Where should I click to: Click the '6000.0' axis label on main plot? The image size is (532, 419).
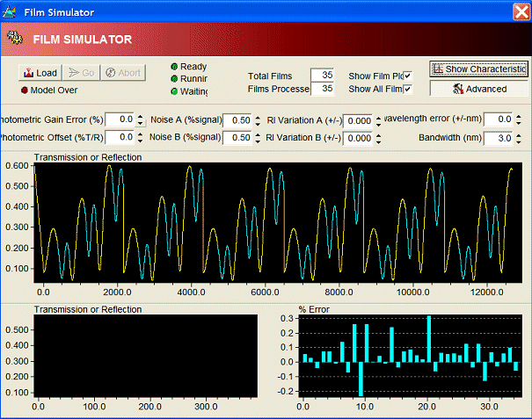pos(265,292)
